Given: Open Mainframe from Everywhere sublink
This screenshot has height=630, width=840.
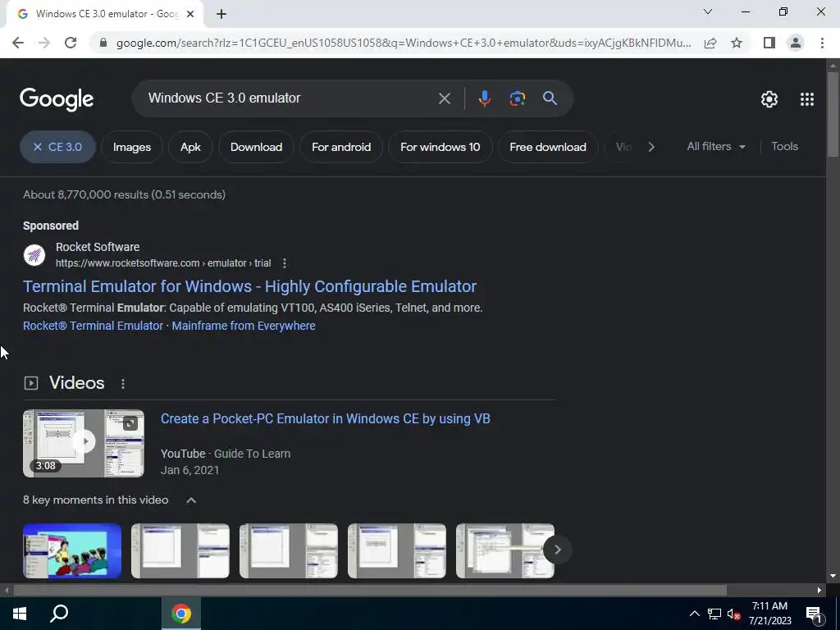Looking at the screenshot, I should pos(243,326).
